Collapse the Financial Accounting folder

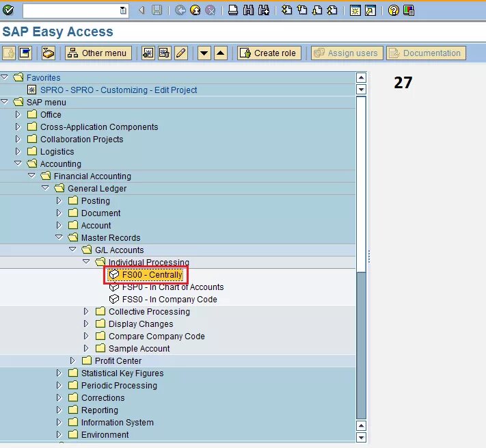point(31,176)
